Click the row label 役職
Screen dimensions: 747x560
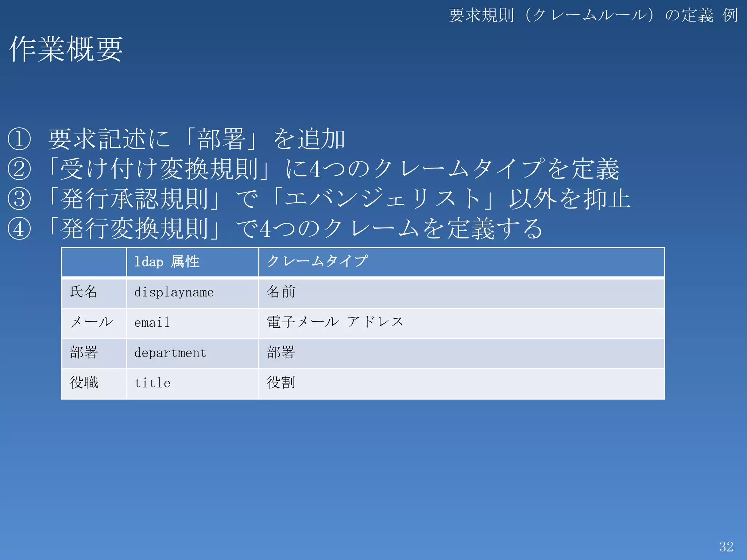(x=94, y=384)
